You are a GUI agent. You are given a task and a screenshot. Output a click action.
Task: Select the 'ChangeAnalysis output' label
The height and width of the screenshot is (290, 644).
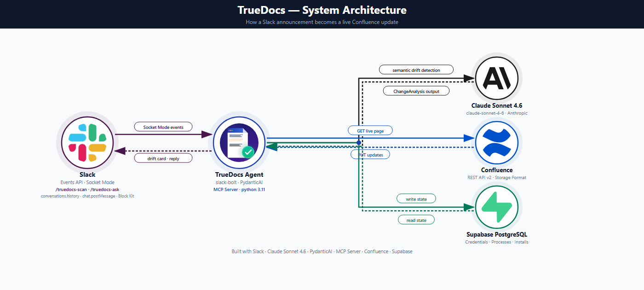pyautogui.click(x=416, y=91)
